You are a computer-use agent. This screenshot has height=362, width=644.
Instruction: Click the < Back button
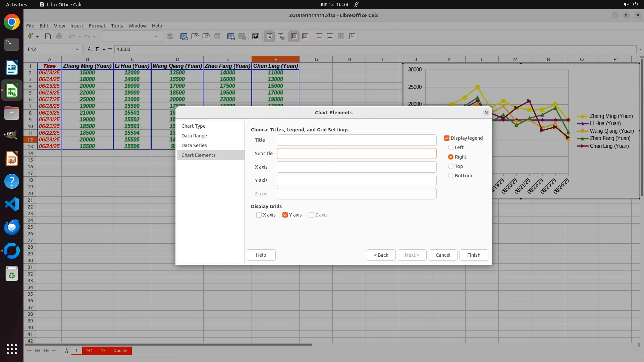381,255
